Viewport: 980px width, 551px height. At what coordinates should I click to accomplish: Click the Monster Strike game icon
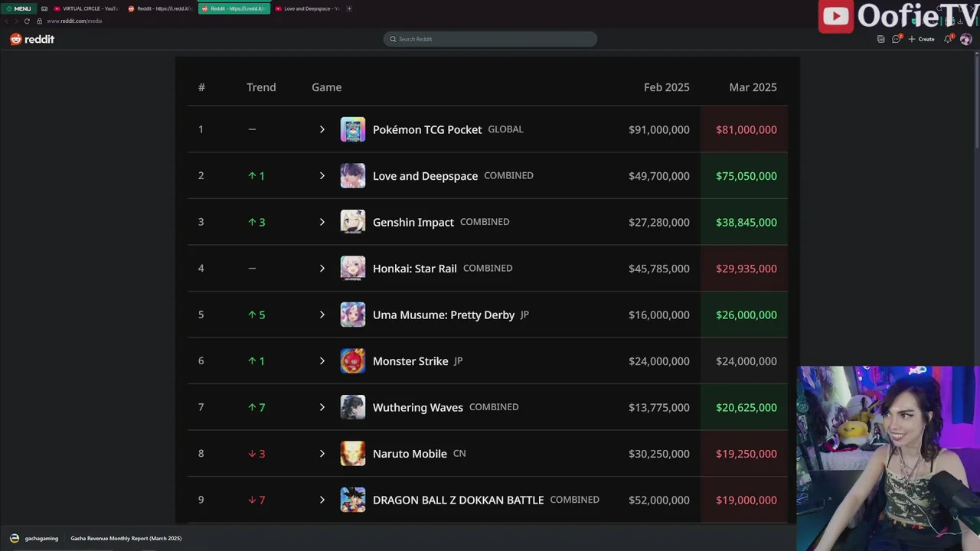pyautogui.click(x=353, y=361)
